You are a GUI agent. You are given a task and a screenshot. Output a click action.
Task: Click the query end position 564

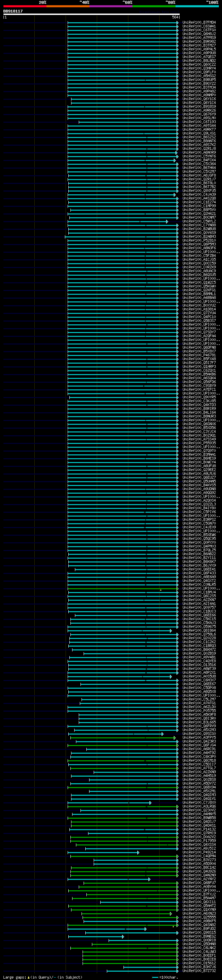tap(175, 17)
